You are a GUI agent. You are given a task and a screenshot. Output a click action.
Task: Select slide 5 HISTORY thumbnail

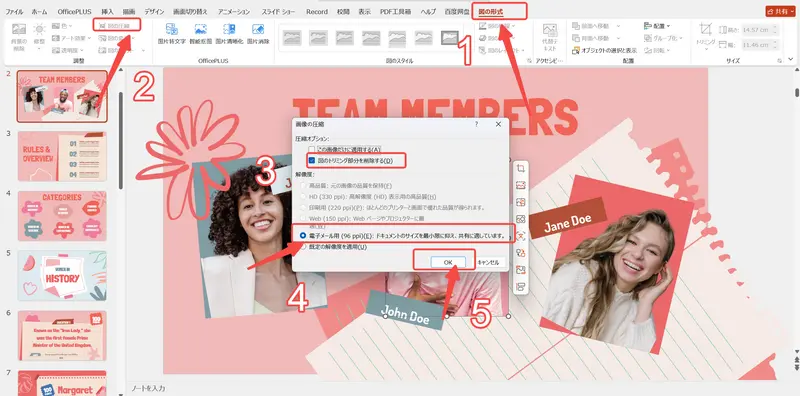coord(62,276)
